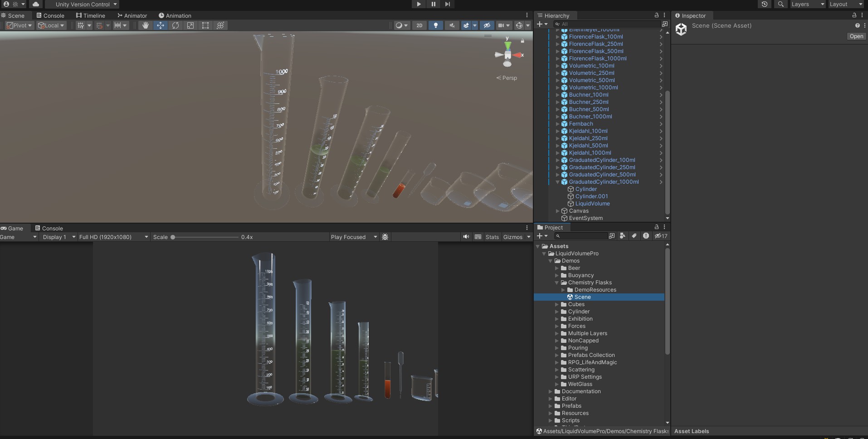The width and height of the screenshot is (868, 439).
Task: Activate the Rotate tool
Action: point(175,25)
